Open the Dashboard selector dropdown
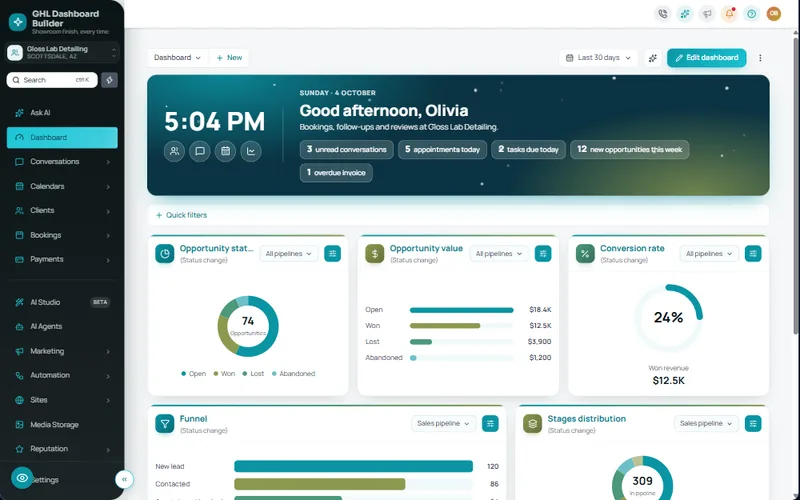 [x=178, y=58]
